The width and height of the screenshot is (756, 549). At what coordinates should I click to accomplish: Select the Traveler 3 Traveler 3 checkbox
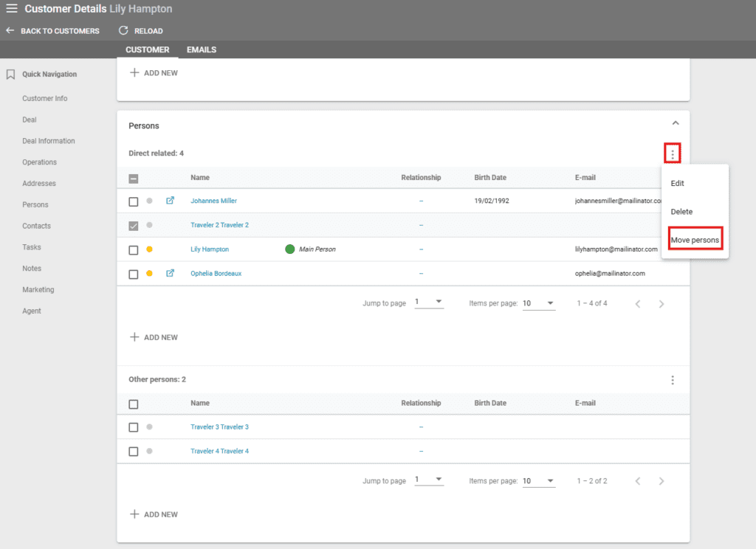pos(134,427)
